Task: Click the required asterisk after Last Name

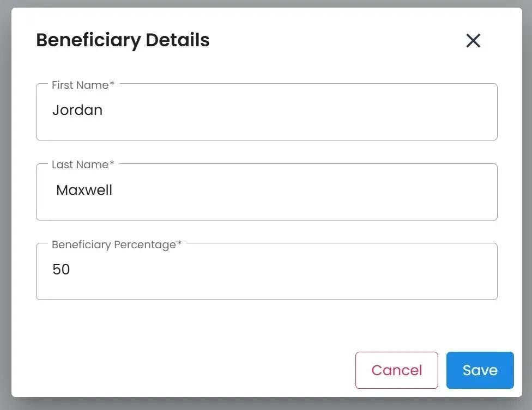Action: point(112,164)
